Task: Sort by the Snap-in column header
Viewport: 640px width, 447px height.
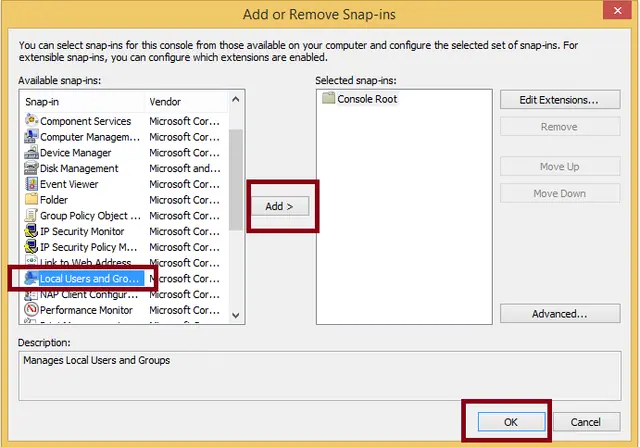Action: 82,102
